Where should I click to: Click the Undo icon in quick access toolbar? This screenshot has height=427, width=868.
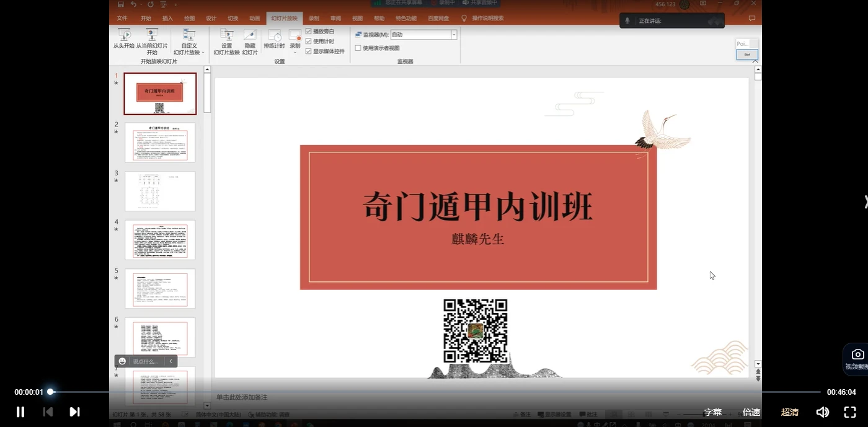click(x=133, y=4)
